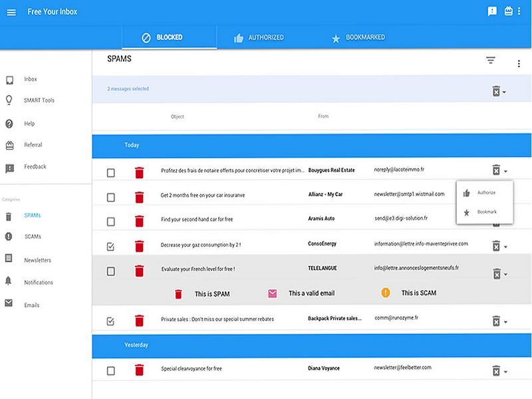Click the filter icon beside SPAMS heading
Image resolution: width=532 pixels, height=399 pixels.
(491, 61)
